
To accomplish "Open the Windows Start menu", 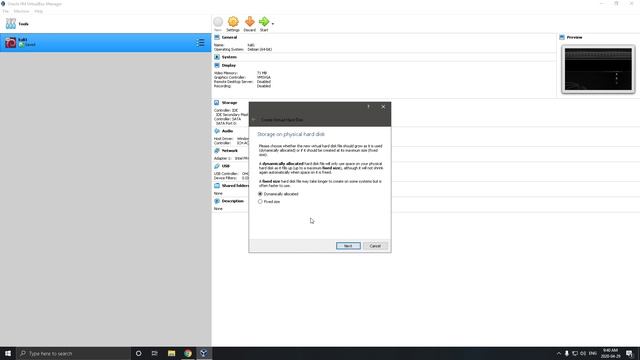I will coord(8,353).
